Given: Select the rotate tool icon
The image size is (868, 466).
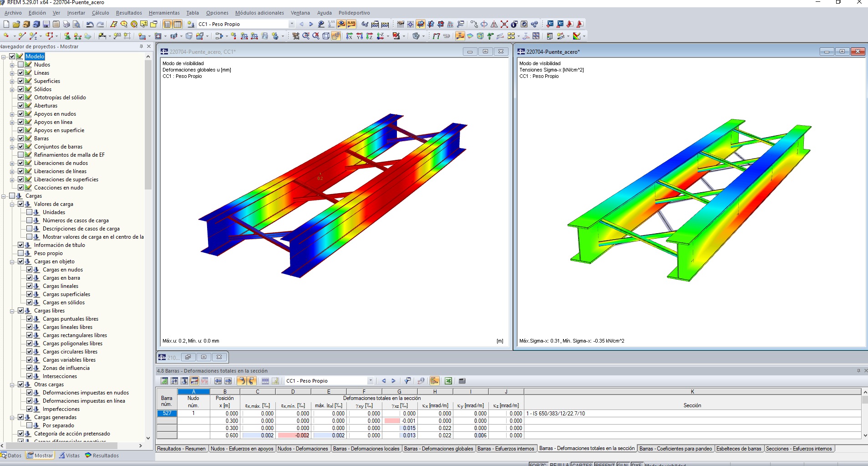Looking at the screenshot, I should [x=484, y=24].
